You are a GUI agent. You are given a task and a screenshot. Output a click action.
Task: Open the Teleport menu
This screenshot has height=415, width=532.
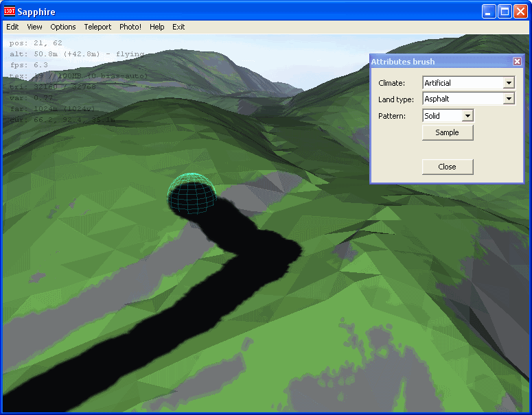(97, 27)
